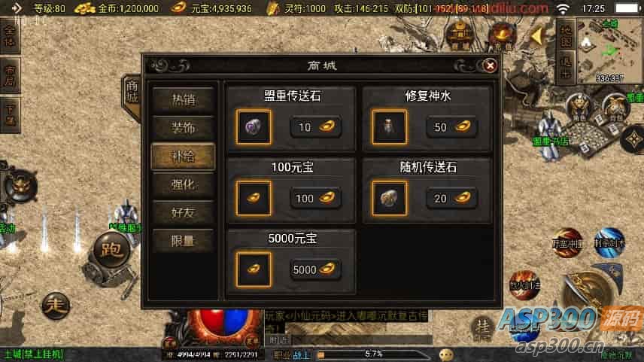Close the 商城 shop window
The height and width of the screenshot is (362, 644).
[x=490, y=65]
